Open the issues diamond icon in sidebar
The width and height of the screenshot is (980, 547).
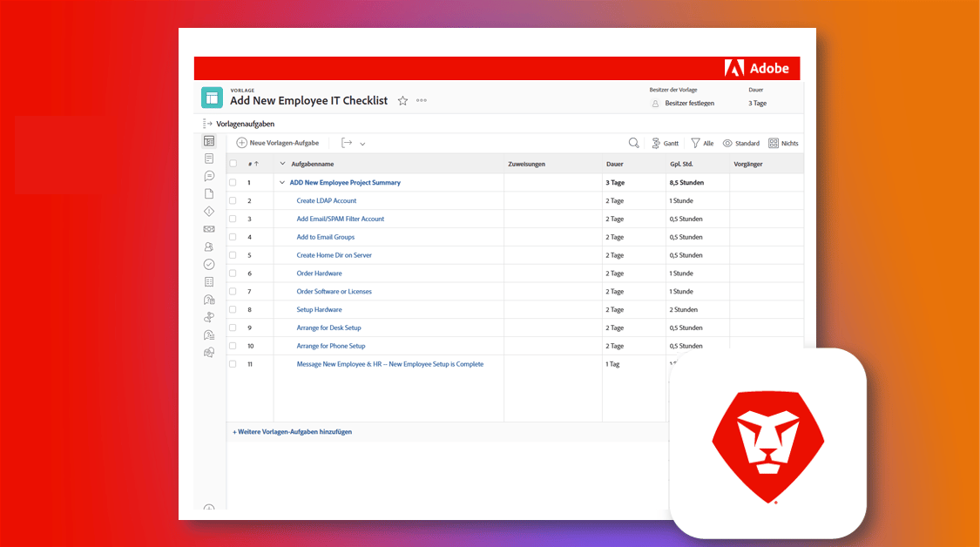tap(209, 210)
